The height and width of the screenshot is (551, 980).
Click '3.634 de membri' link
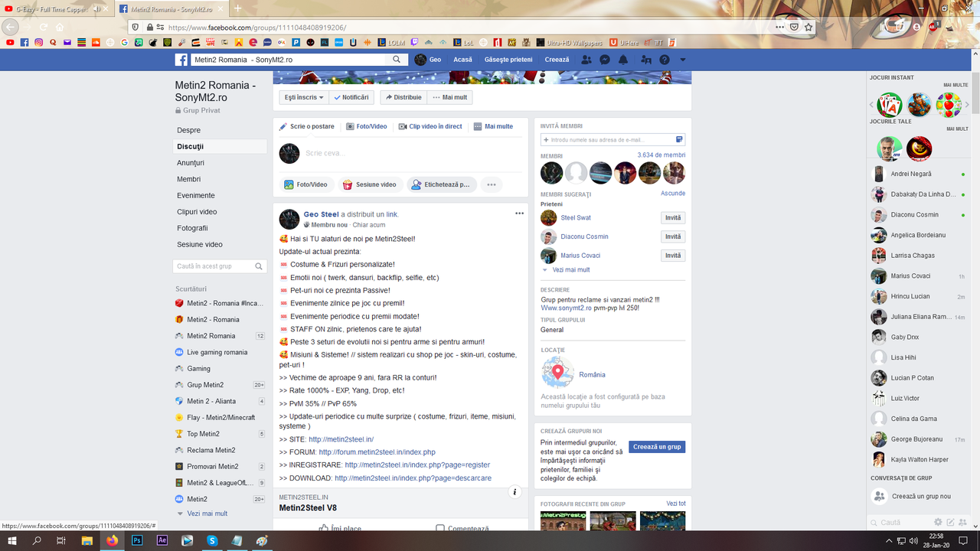tap(661, 155)
